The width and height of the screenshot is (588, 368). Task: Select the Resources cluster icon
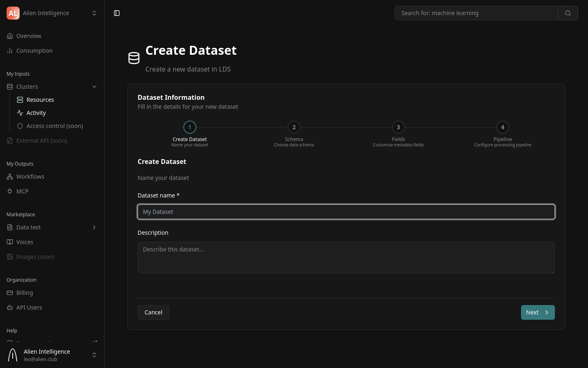coord(20,99)
